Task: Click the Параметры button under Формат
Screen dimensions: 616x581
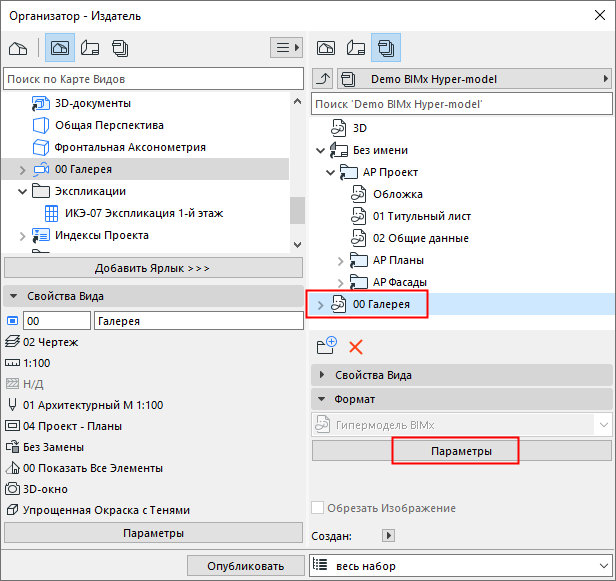Action: click(462, 451)
